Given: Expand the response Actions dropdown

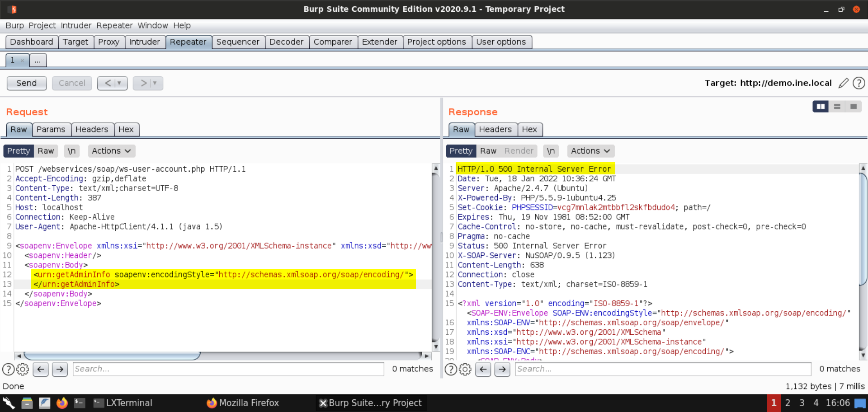Looking at the screenshot, I should [x=590, y=151].
